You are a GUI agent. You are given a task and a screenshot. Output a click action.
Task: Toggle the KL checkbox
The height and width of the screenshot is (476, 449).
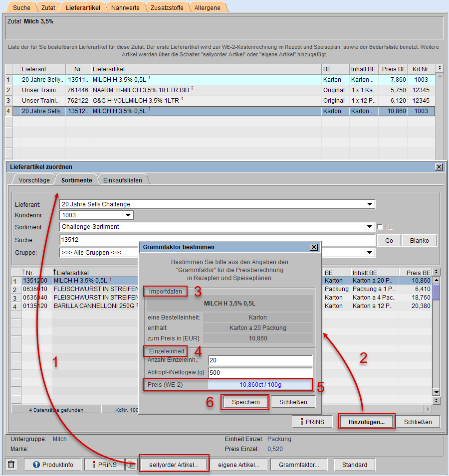pos(380,227)
